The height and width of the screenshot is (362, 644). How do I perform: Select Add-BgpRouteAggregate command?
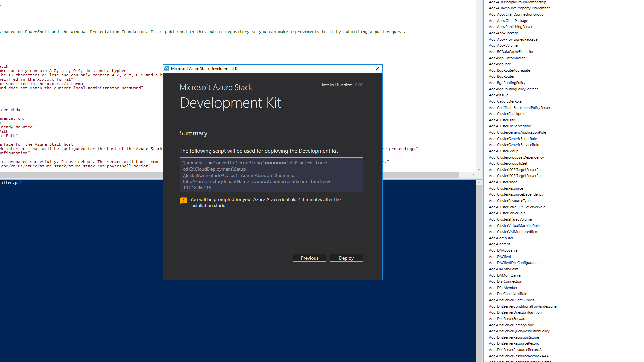509,70
